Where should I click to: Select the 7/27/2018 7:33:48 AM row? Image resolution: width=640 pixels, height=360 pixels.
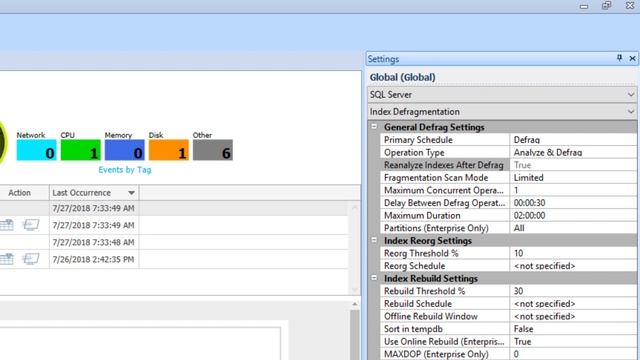pos(174,242)
